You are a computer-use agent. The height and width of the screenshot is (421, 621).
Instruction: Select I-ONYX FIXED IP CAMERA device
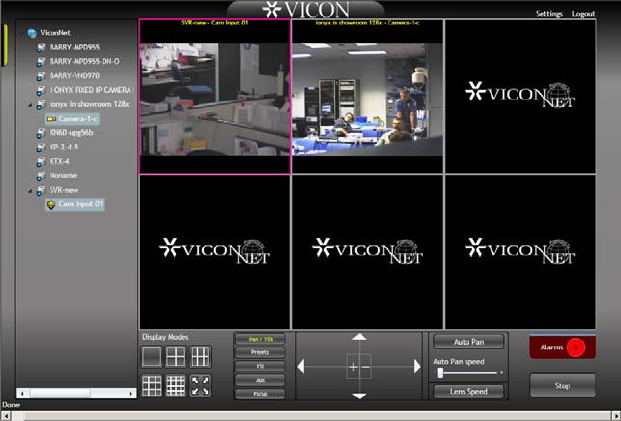tap(91, 90)
